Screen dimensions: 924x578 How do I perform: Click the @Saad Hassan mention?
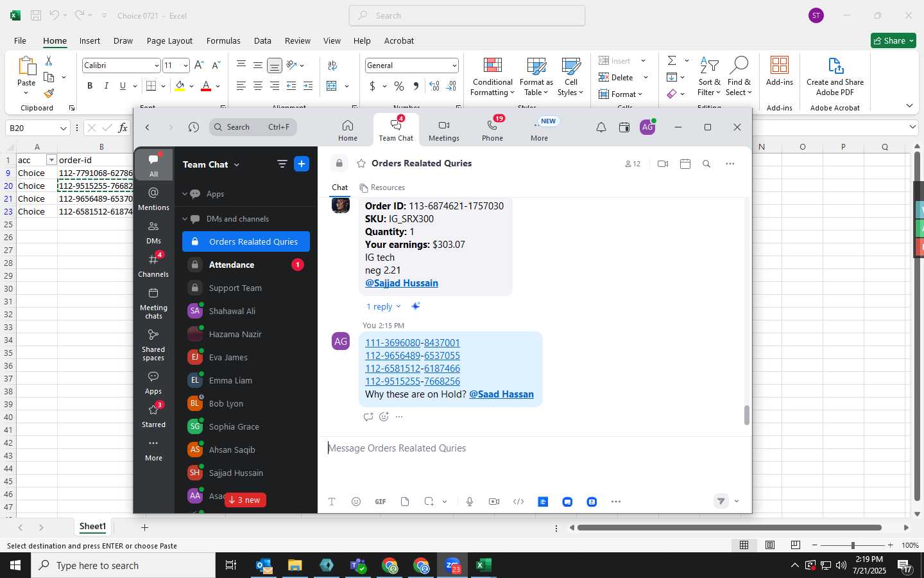pyautogui.click(x=501, y=394)
